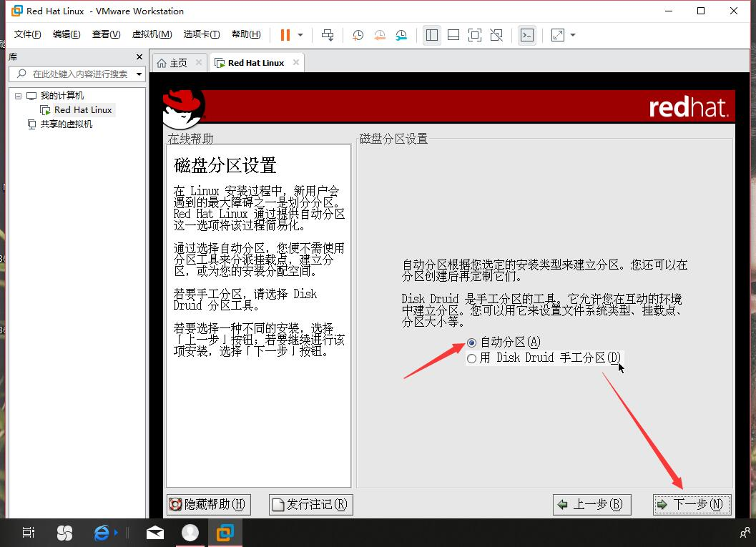Viewport: 756px width, 547px height.
Task: Go back with 上一步(B)
Action: tap(591, 505)
